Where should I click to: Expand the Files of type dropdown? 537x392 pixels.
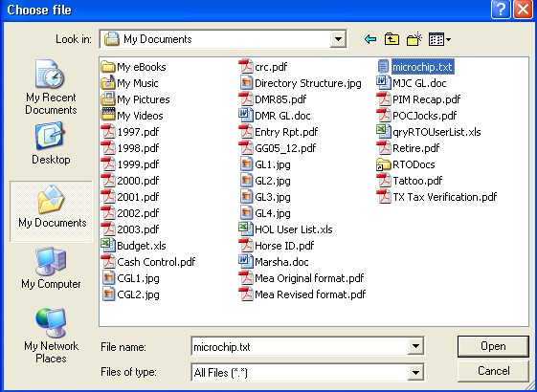(415, 372)
